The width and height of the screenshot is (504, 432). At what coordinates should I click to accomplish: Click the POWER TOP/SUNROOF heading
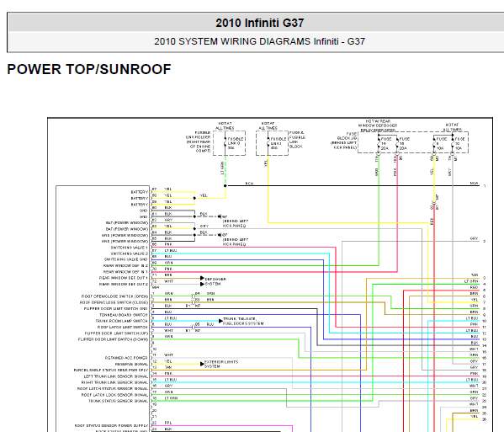point(89,69)
